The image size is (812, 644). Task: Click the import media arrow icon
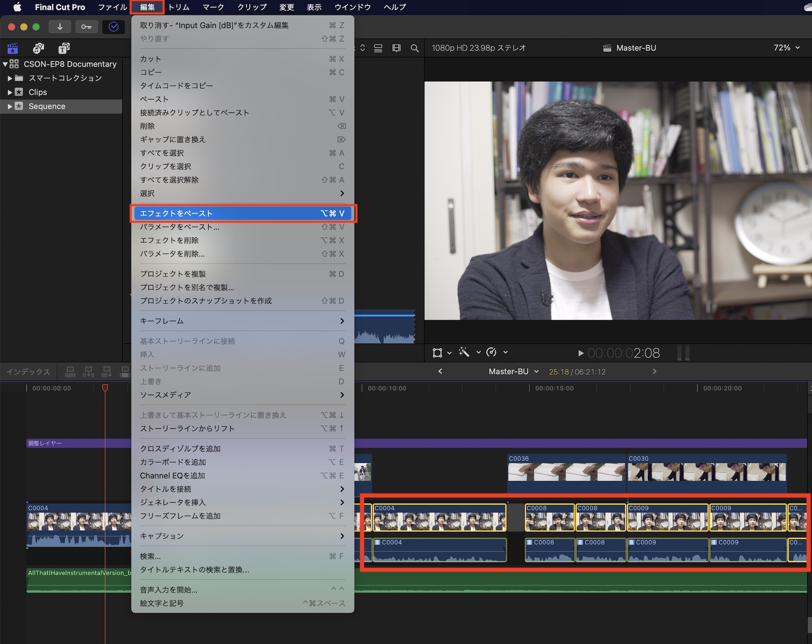[60, 27]
